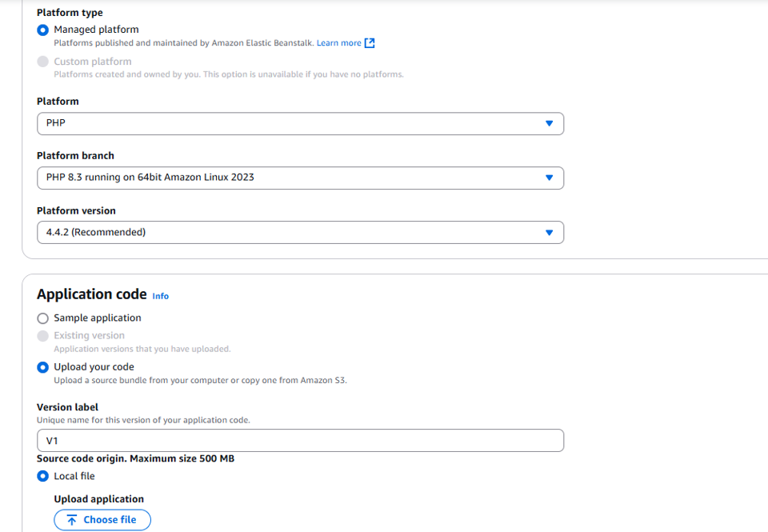Viewport: 768px width, 532px height.
Task: Click the upload arrow icon in Choose file
Action: tap(71, 520)
